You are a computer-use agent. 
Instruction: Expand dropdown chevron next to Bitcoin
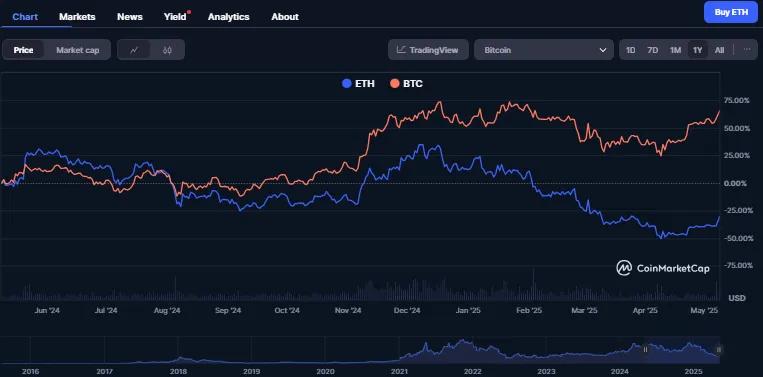point(603,50)
